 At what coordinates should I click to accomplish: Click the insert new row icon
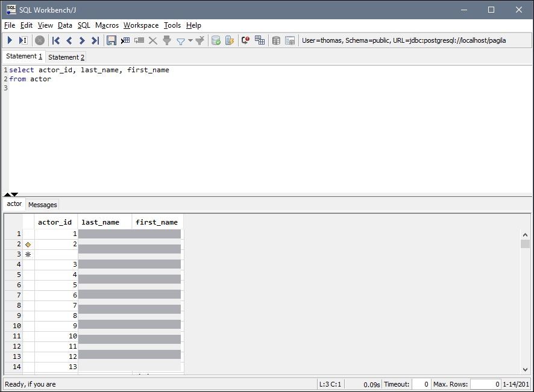[125, 40]
